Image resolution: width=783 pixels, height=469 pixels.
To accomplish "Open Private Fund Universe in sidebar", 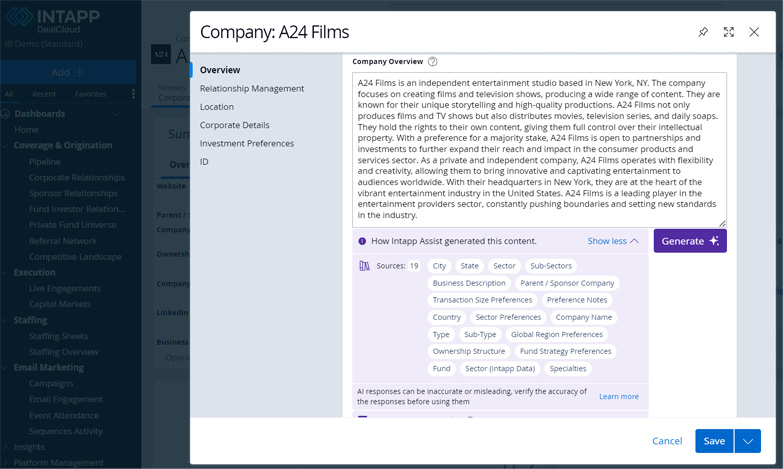I will pyautogui.click(x=72, y=225).
